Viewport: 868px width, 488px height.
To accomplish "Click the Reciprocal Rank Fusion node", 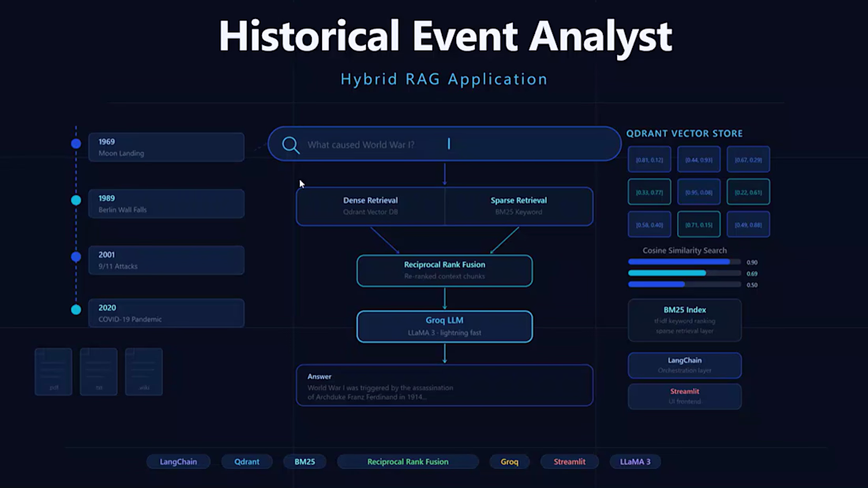I will pyautogui.click(x=444, y=271).
